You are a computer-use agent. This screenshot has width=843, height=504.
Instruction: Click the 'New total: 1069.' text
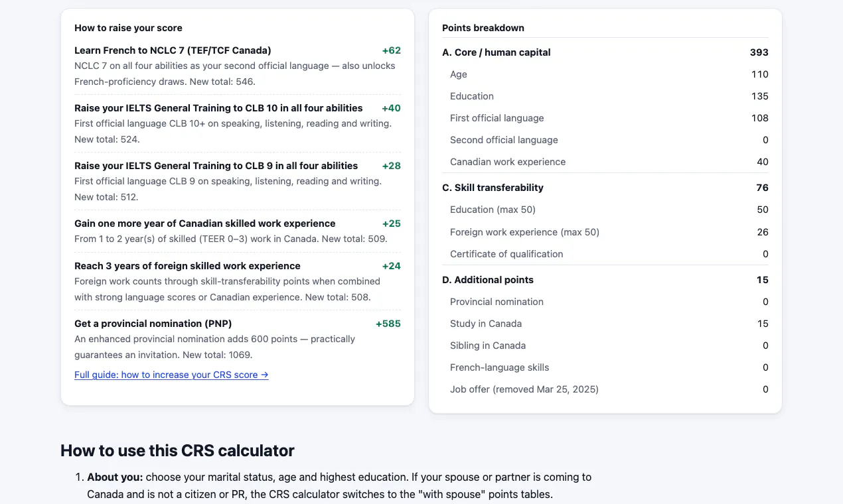[x=218, y=355]
